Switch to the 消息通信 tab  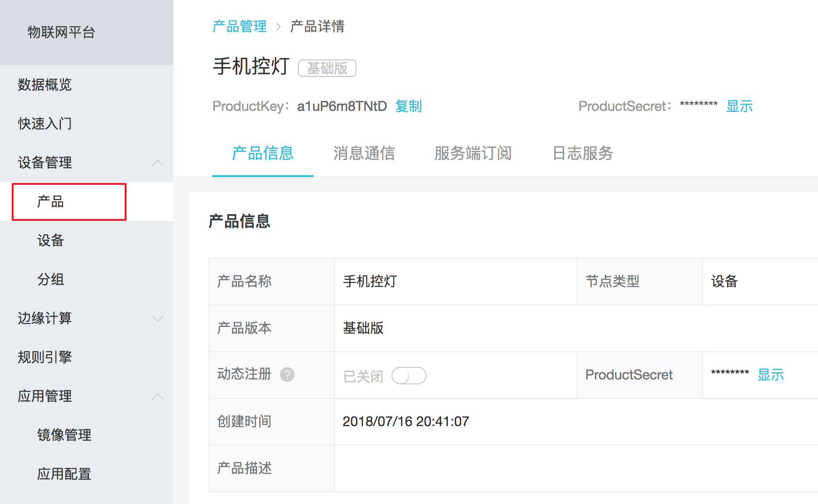point(364,153)
